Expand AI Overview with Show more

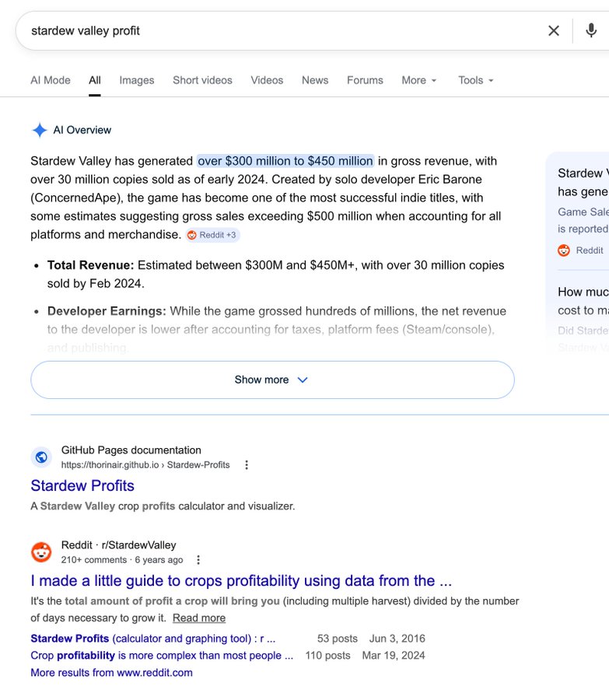point(272,380)
